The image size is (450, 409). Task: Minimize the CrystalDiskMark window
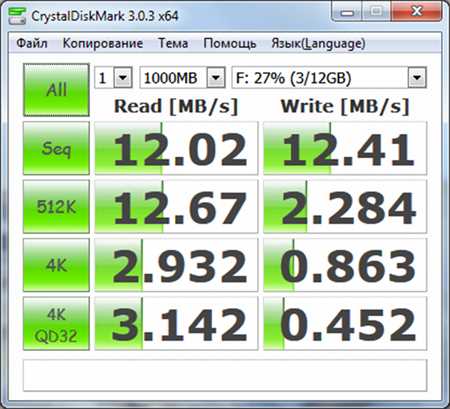347,12
